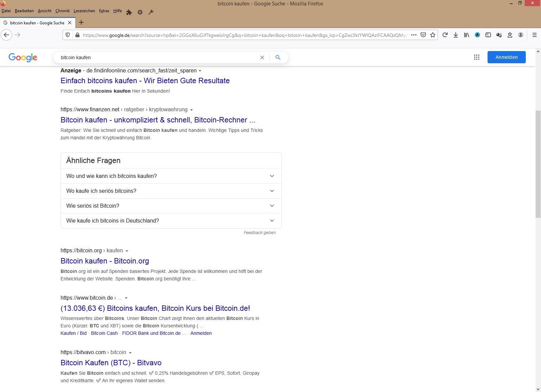
Task: Click the wrench tools icon
Action: [151, 12]
